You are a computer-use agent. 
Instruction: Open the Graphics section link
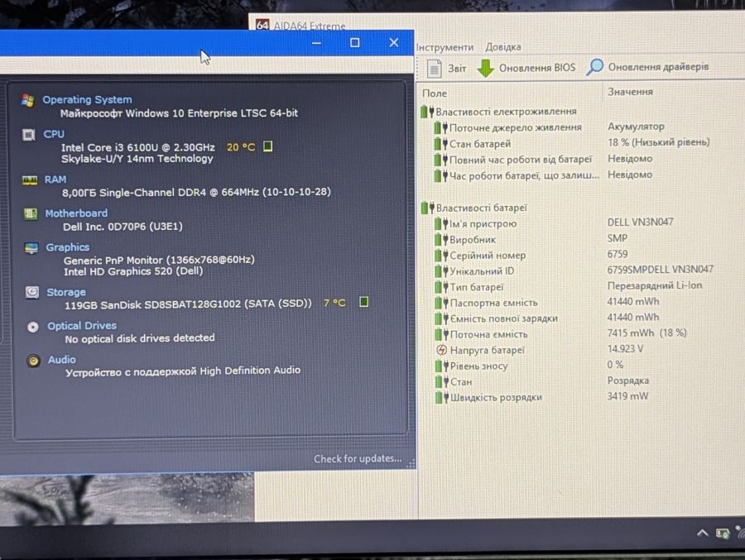[68, 247]
